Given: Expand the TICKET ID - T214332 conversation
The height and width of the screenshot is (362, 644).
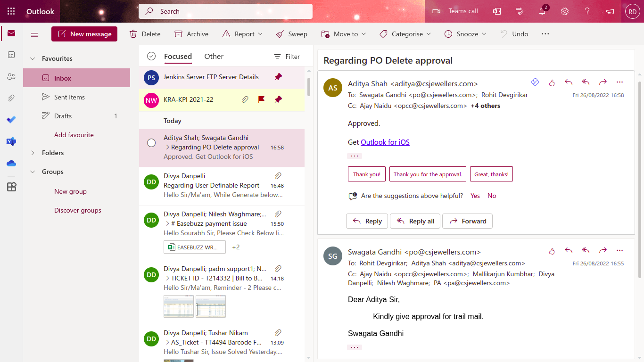Looking at the screenshot, I should click(x=167, y=279).
